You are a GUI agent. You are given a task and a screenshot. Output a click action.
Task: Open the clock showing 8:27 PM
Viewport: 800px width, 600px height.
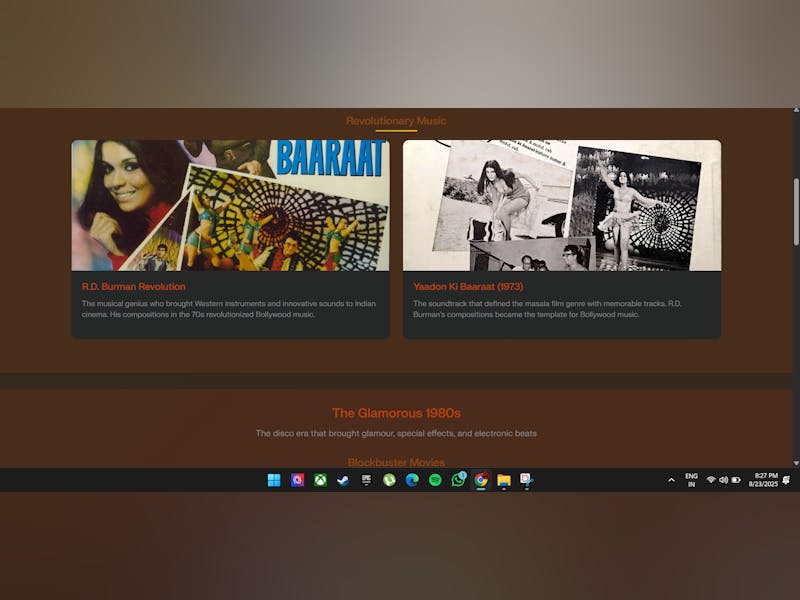click(763, 480)
